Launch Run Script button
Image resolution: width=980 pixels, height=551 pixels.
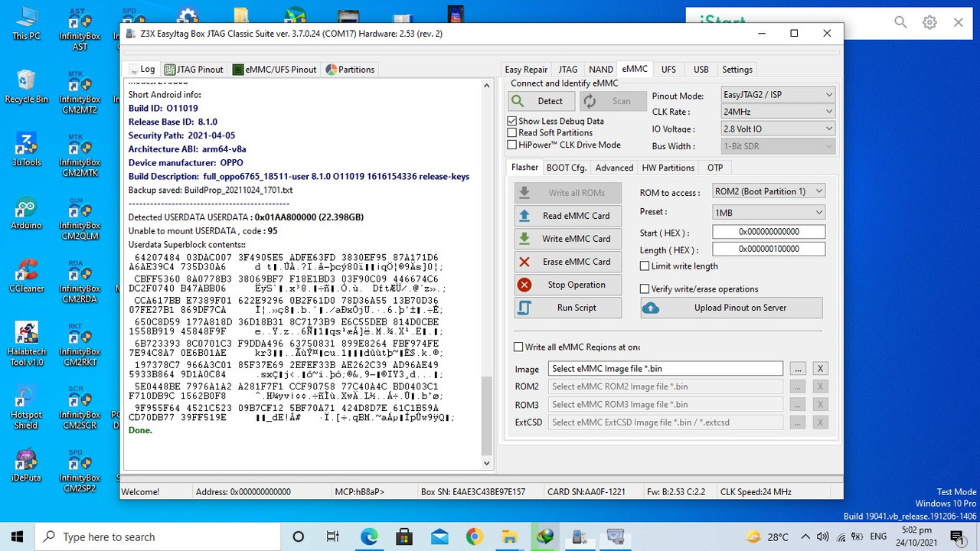(567, 308)
